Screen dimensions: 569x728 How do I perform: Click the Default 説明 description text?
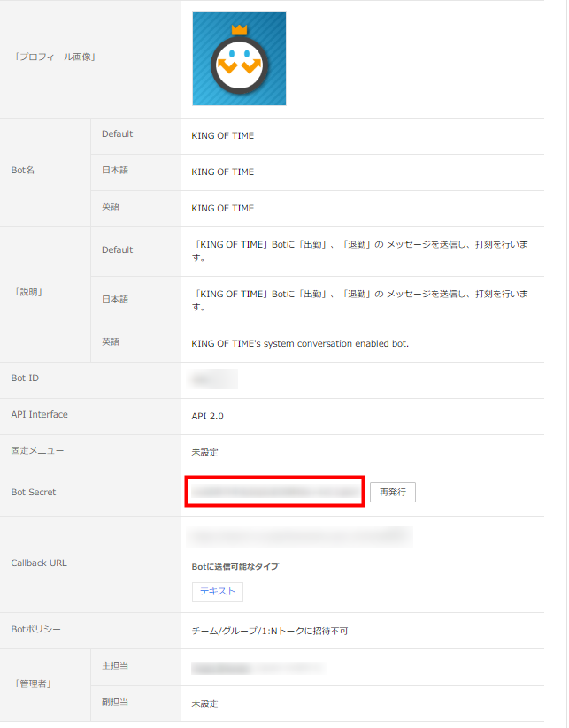[360, 250]
